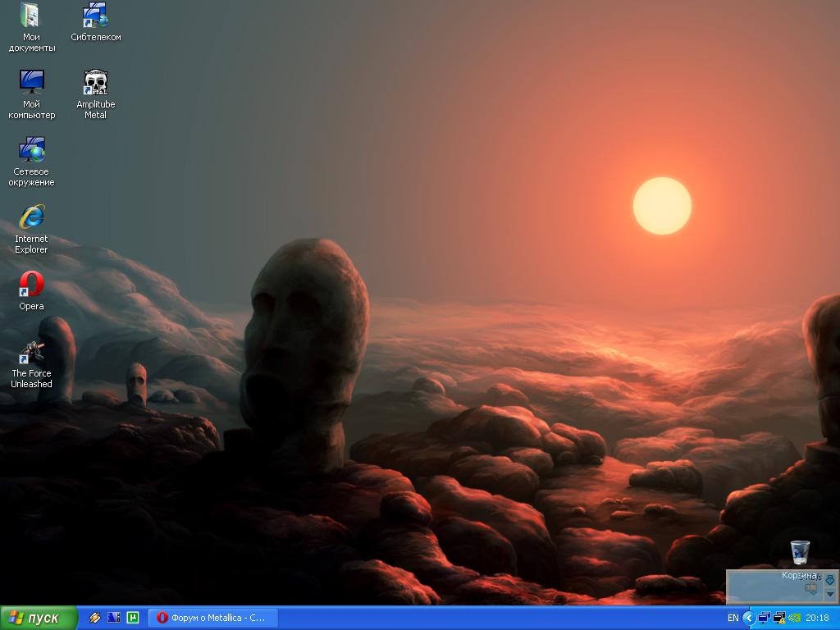Click the 20:18 system clock
The image size is (840, 630).
pos(817,618)
